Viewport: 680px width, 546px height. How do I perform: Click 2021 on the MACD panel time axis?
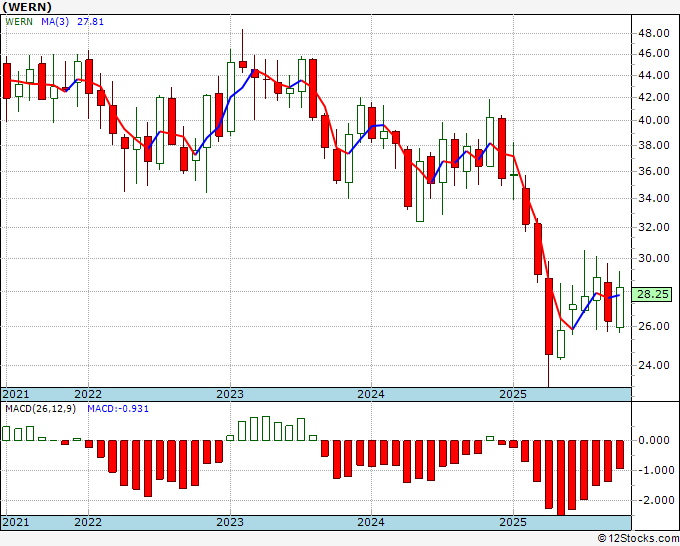pyautogui.click(x=16, y=522)
